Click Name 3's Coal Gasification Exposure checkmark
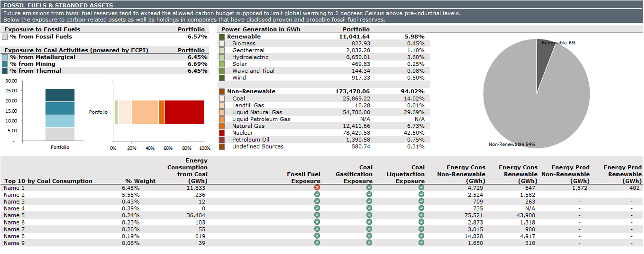The height and width of the screenshot is (254, 644). tap(369, 201)
